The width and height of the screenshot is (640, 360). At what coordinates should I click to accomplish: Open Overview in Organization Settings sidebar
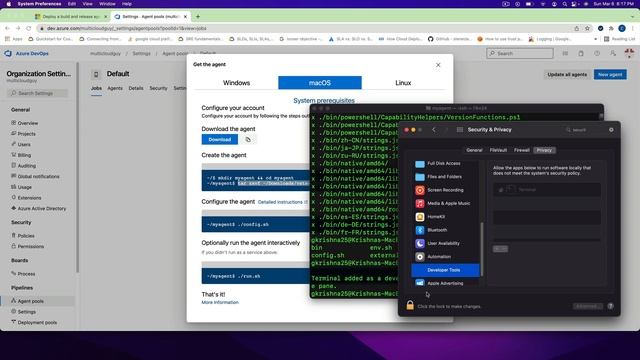pos(28,123)
